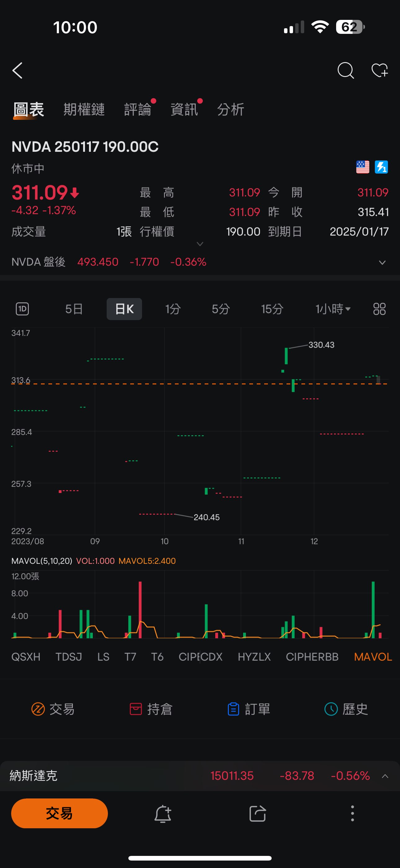Set a price alert with bell icon
The width and height of the screenshot is (400, 868).
click(163, 814)
